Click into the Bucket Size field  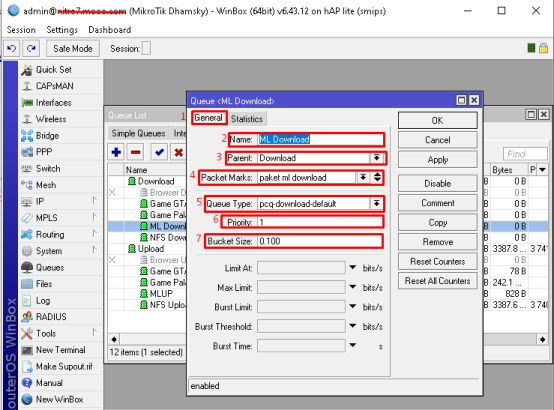tap(320, 241)
